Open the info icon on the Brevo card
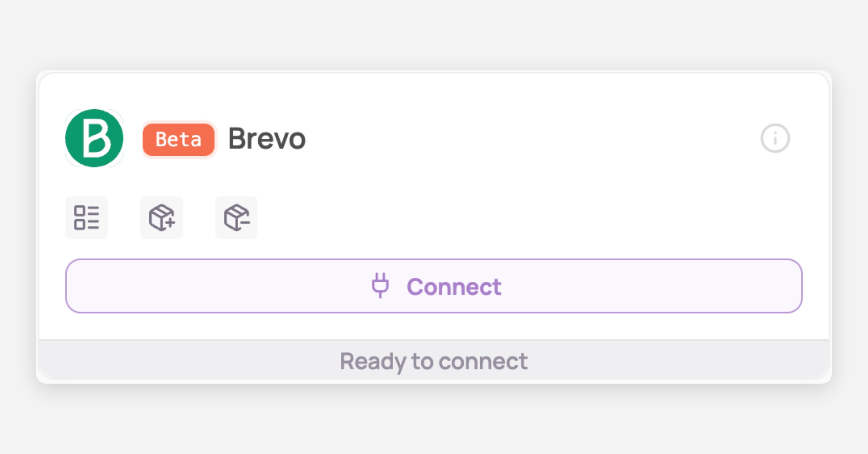 775,138
